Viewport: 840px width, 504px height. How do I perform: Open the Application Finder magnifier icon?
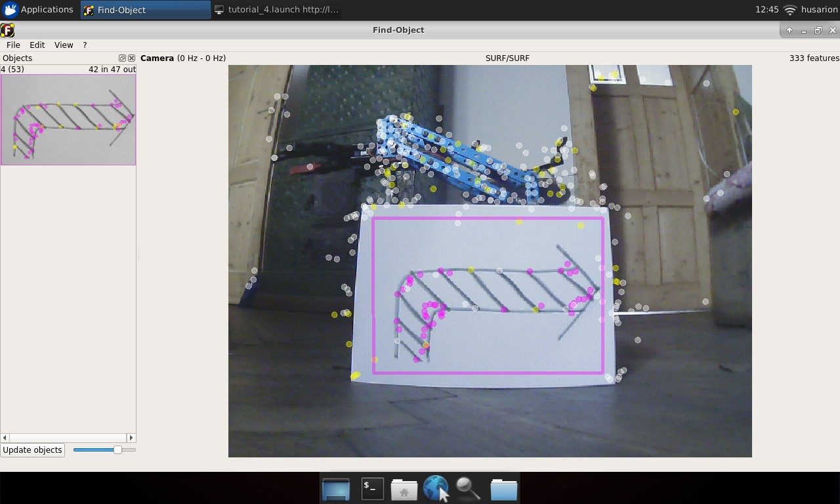coord(468,489)
